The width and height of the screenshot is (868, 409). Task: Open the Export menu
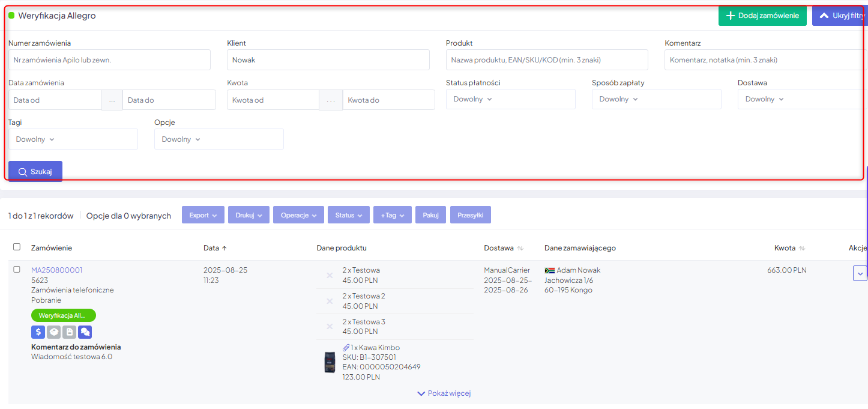(x=203, y=215)
